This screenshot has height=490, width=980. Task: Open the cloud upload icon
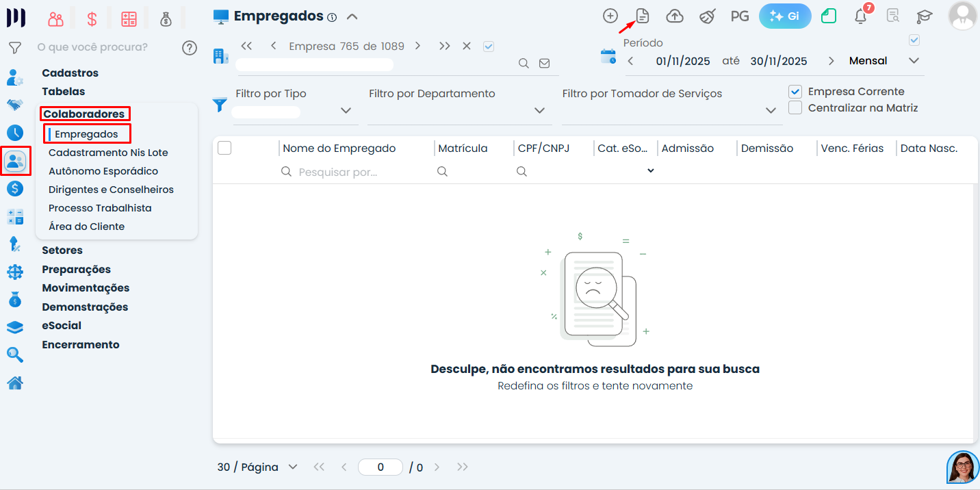[x=675, y=16]
